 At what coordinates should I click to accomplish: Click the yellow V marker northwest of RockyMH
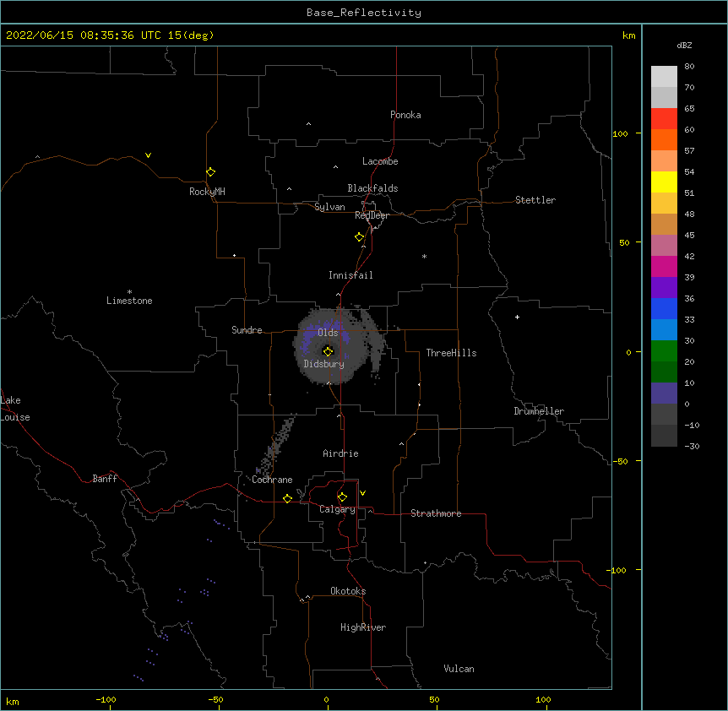click(148, 155)
